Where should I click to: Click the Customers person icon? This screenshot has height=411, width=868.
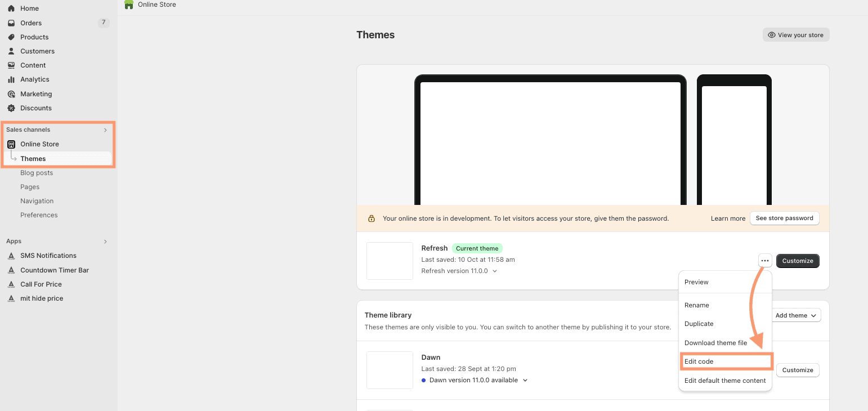tap(11, 51)
